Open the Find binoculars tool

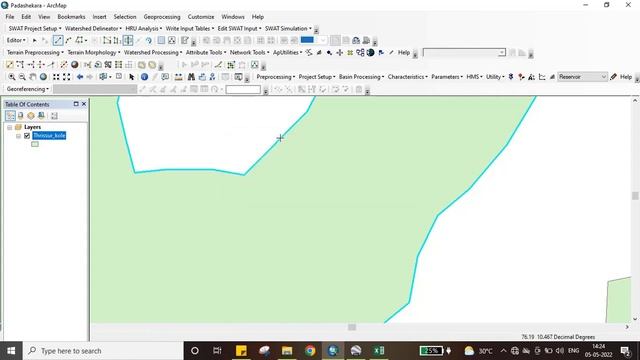click(x=191, y=77)
